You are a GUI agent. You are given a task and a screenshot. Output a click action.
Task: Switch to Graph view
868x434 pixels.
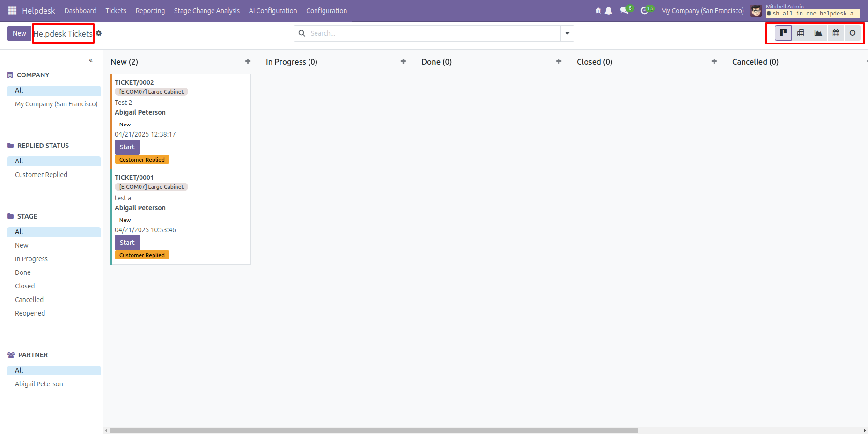coord(818,33)
